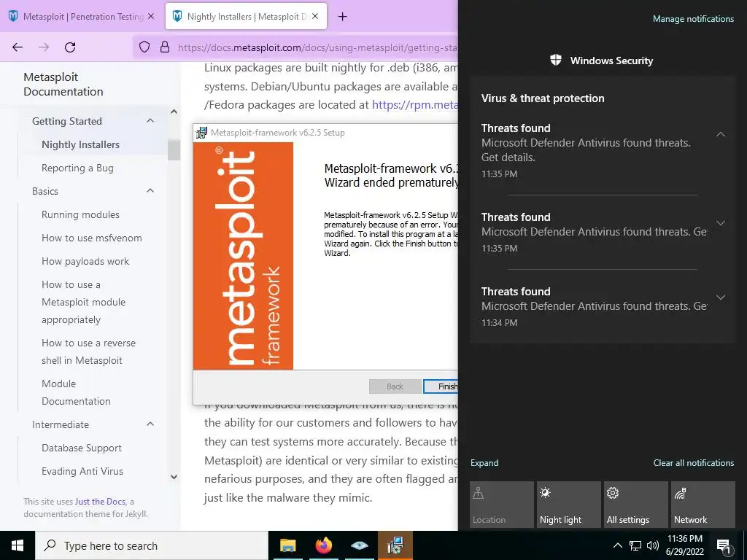Click the padlock site security icon
The height and width of the screenshot is (560, 747).
coord(165,47)
